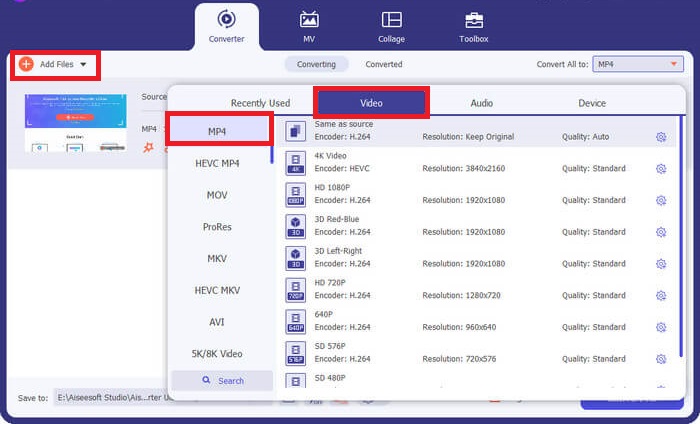
Task: Switch to the MV tab
Action: coord(309,27)
